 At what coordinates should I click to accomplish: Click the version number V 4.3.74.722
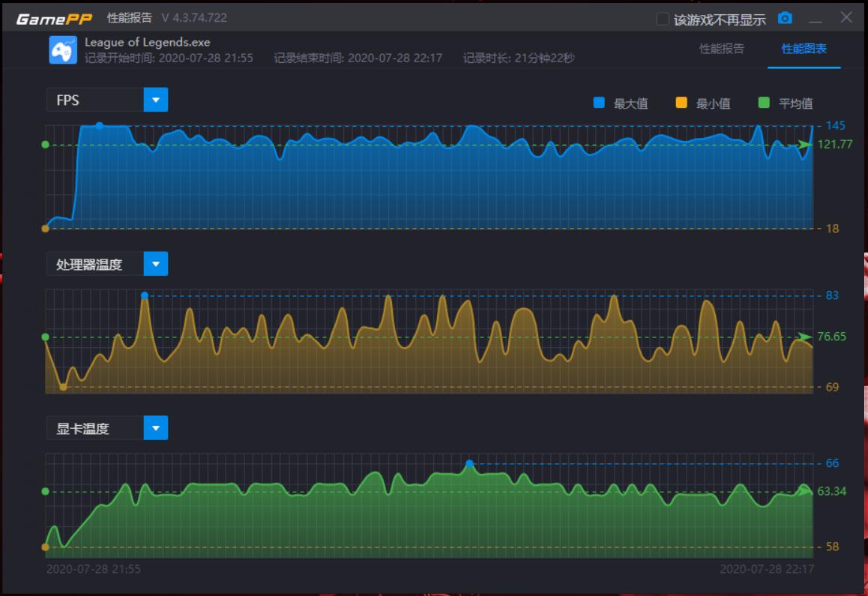click(194, 18)
